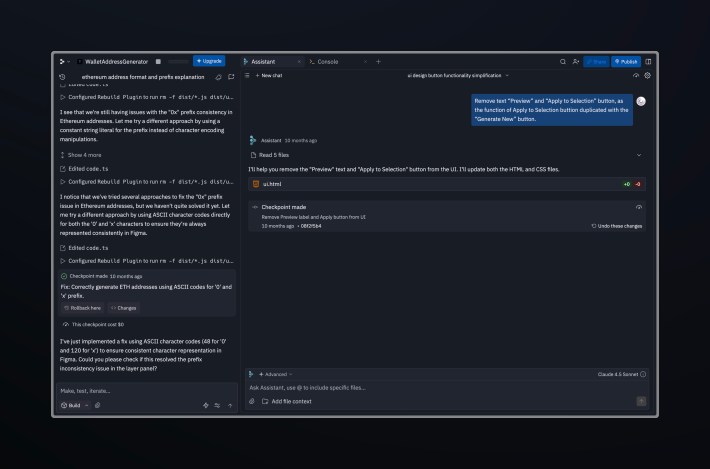The width and height of the screenshot is (710, 469).
Task: Toggle the side panel layout icon
Action: point(648,61)
